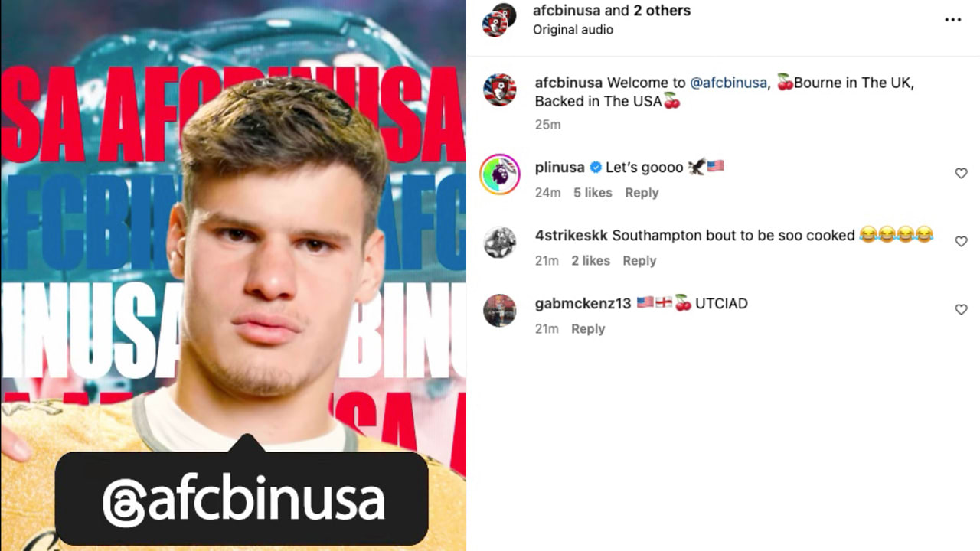Open the gabmckenz13 profile avatar

(500, 311)
